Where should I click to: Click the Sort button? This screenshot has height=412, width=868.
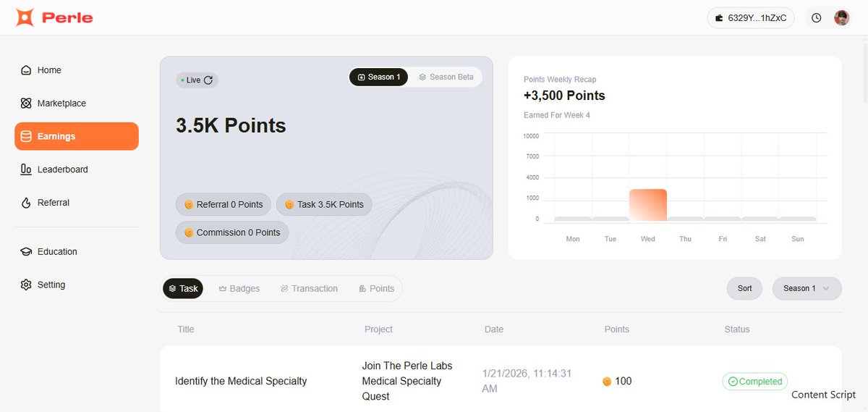click(745, 288)
